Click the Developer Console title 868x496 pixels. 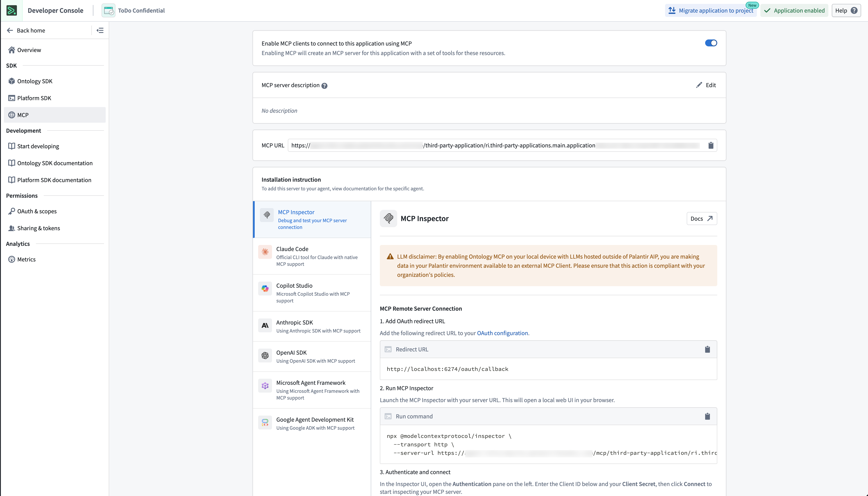(55, 11)
